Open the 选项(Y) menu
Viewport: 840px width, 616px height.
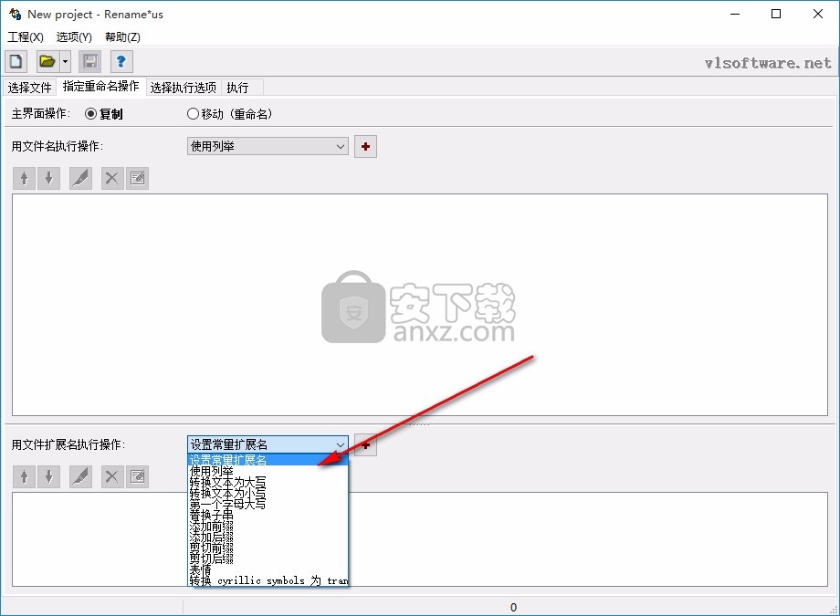[74, 37]
